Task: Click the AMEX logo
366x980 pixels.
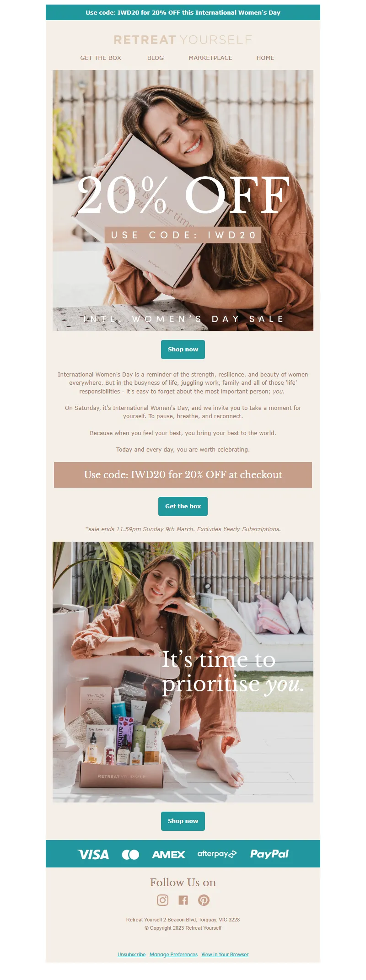Action: 168,854
